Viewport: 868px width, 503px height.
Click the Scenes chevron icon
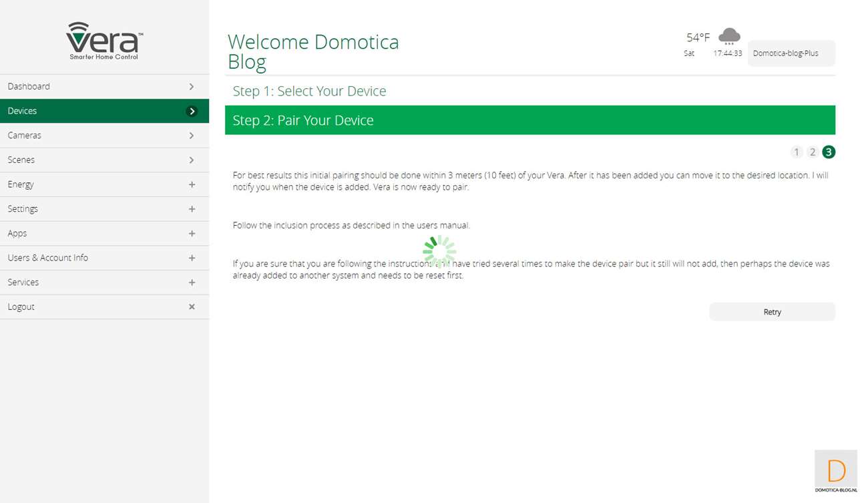[192, 160]
